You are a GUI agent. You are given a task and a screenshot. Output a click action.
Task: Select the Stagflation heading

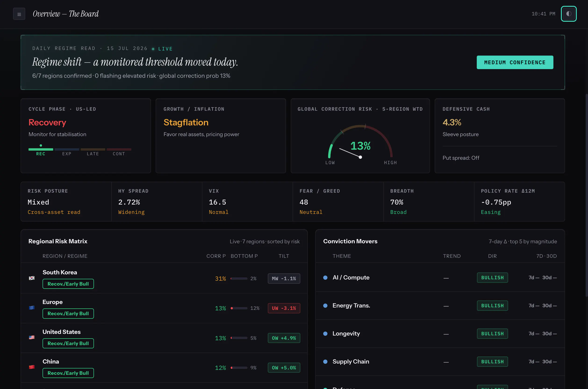coord(186,123)
